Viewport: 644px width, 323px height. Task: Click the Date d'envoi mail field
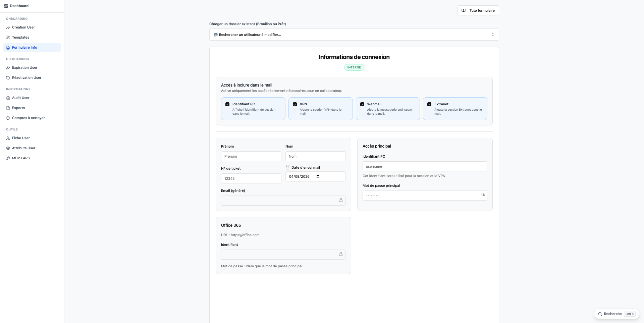click(315, 176)
